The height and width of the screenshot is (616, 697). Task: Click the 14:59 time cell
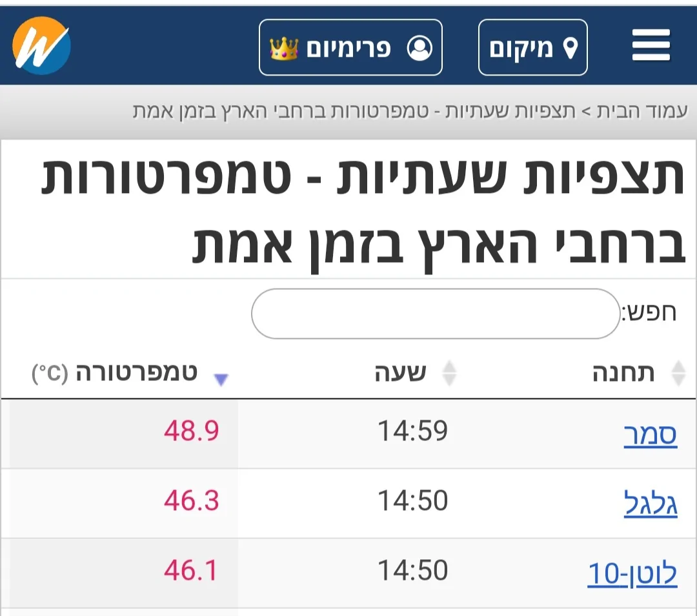click(412, 431)
